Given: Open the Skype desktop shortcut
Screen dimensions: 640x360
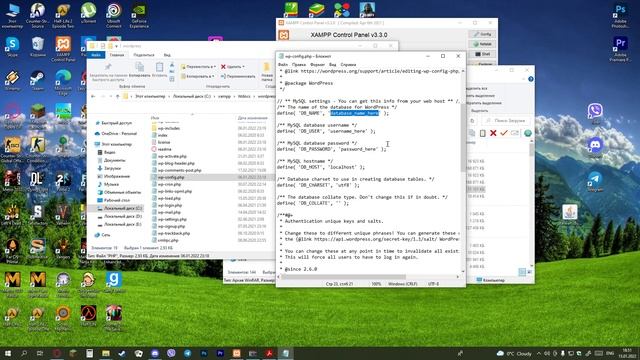Looking at the screenshot, I should (x=12, y=47).
